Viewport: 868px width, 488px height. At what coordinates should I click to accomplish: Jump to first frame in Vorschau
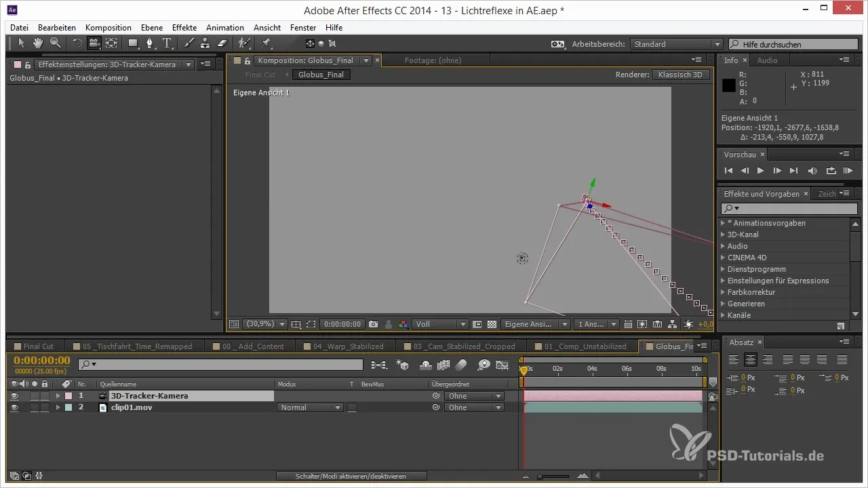(x=729, y=171)
